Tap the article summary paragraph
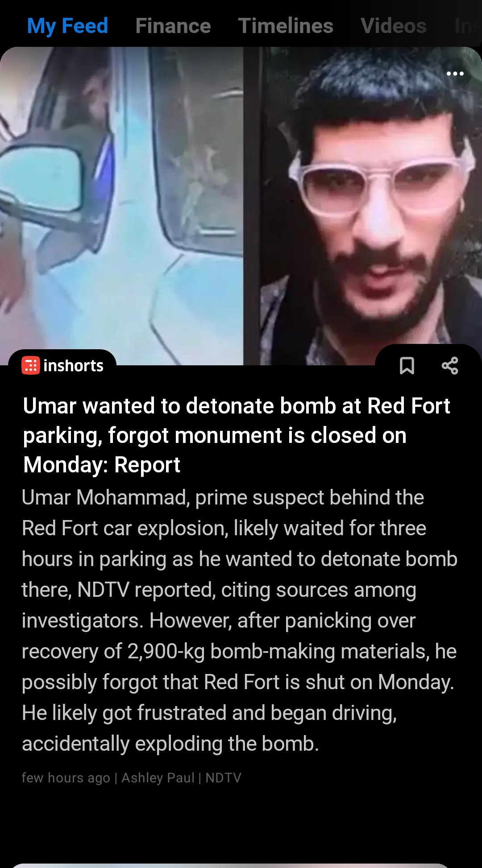The image size is (482, 868). (x=240, y=620)
